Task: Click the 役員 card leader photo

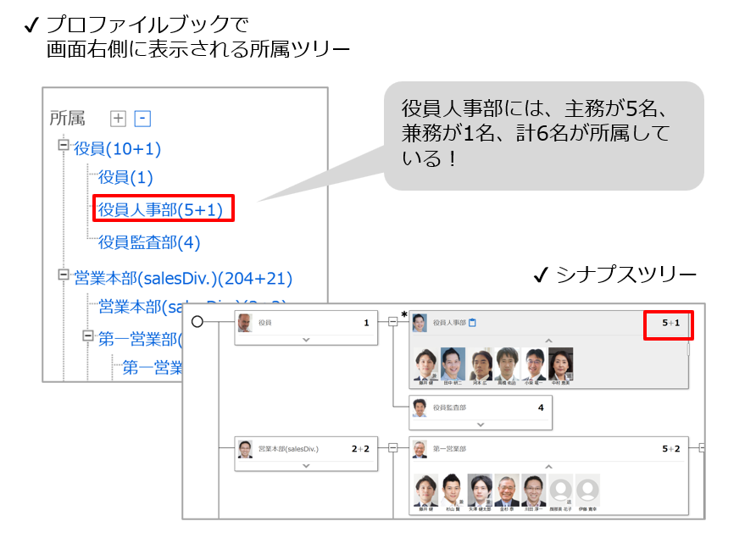Action: click(x=246, y=323)
